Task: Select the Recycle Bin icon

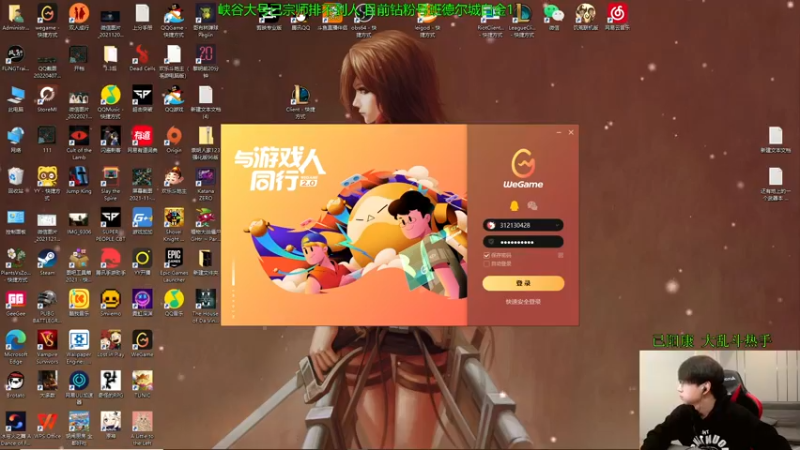Action: [x=15, y=180]
